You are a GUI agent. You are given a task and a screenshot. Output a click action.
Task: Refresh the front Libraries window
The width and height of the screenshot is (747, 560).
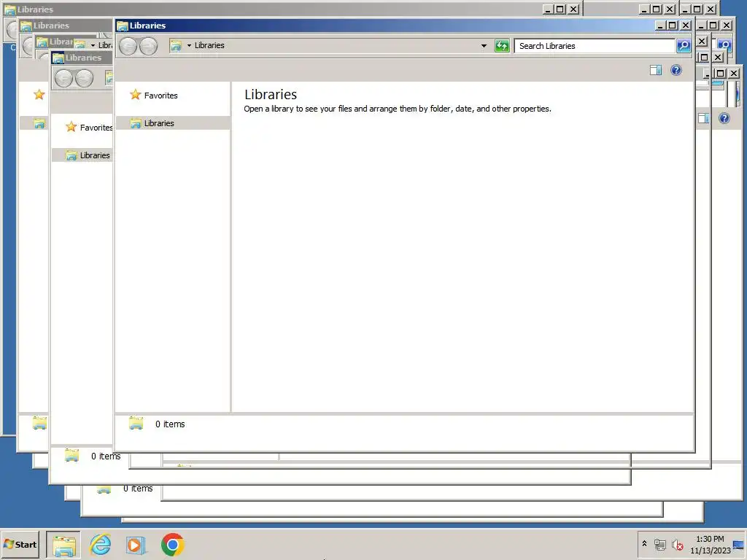pyautogui.click(x=502, y=46)
